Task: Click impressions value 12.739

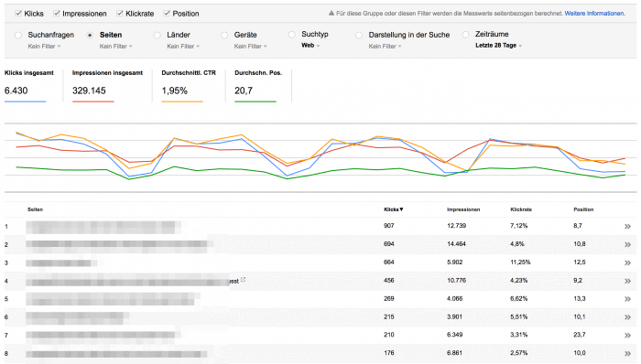Action: (x=456, y=226)
